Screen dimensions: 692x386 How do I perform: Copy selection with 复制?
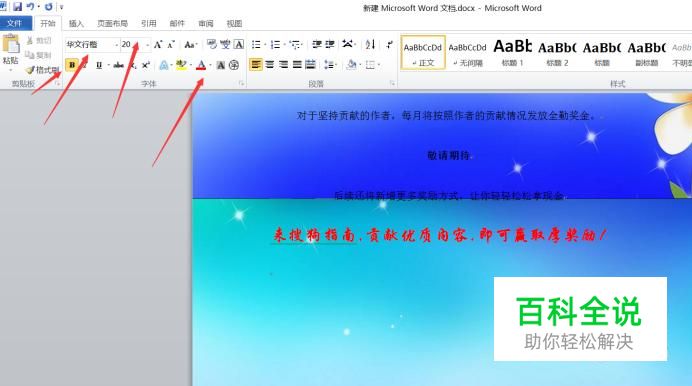pos(38,55)
